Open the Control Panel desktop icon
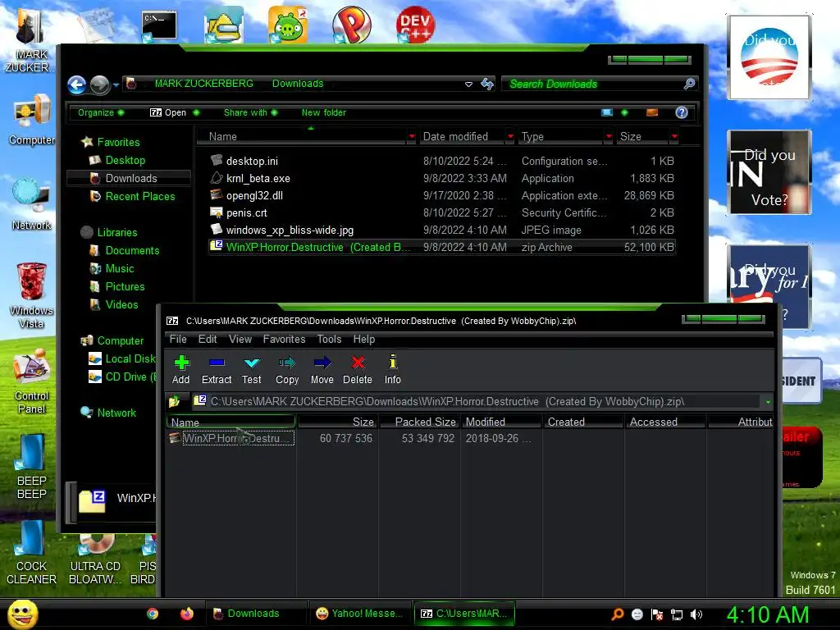The height and width of the screenshot is (630, 840). tap(32, 381)
